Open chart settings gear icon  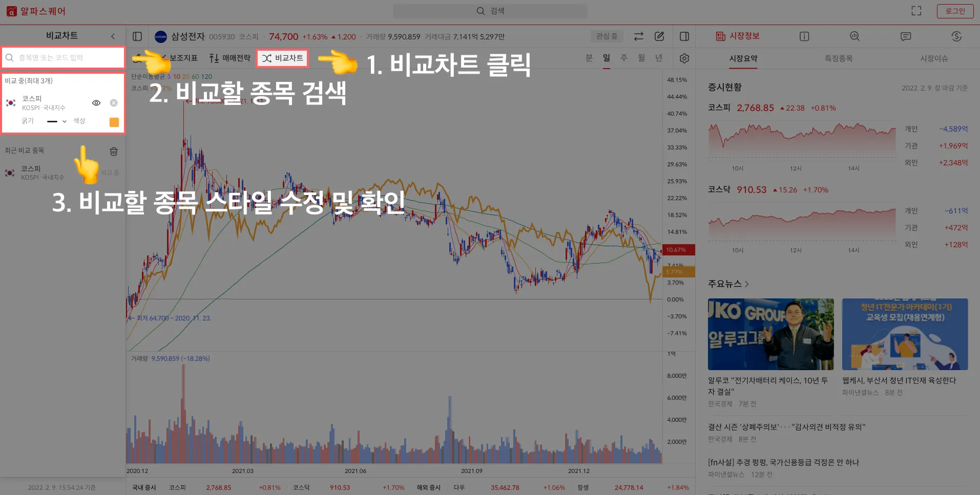[x=684, y=58]
